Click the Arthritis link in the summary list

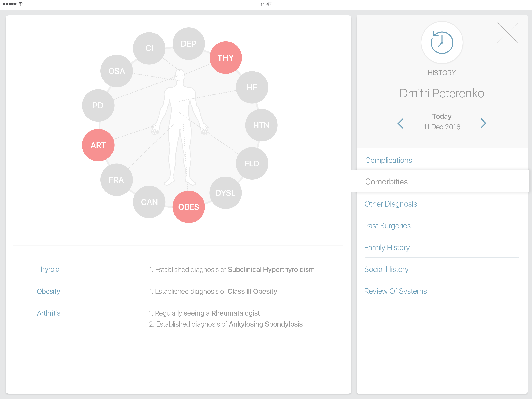tap(48, 313)
